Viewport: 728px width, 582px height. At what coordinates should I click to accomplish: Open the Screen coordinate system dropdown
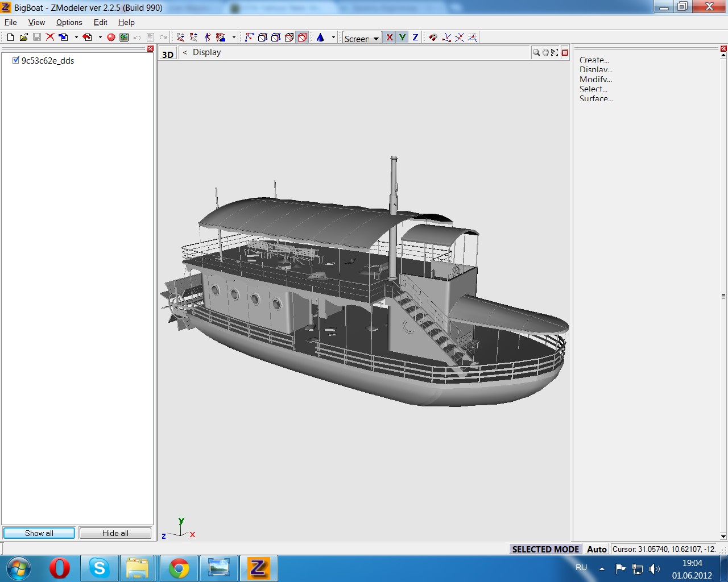click(x=362, y=38)
